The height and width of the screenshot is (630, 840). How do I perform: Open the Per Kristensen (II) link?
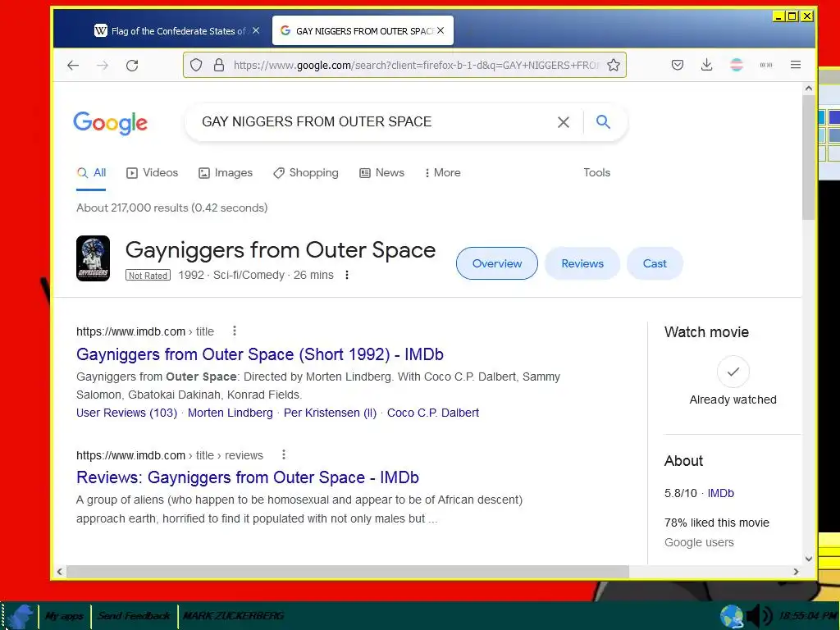click(x=330, y=413)
